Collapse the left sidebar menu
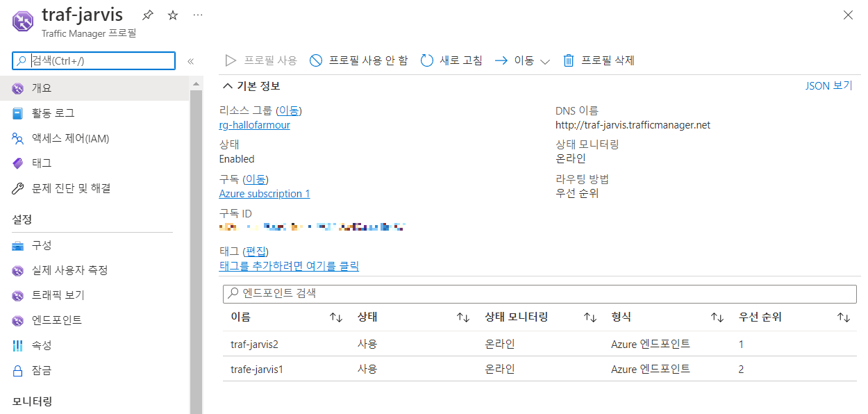868x414 pixels. click(190, 61)
